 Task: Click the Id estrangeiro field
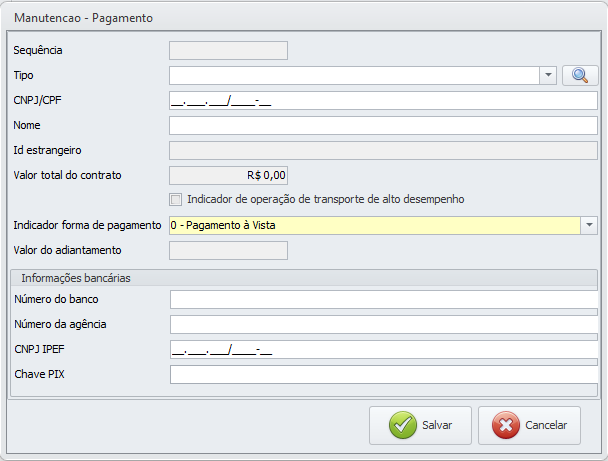[383, 150]
